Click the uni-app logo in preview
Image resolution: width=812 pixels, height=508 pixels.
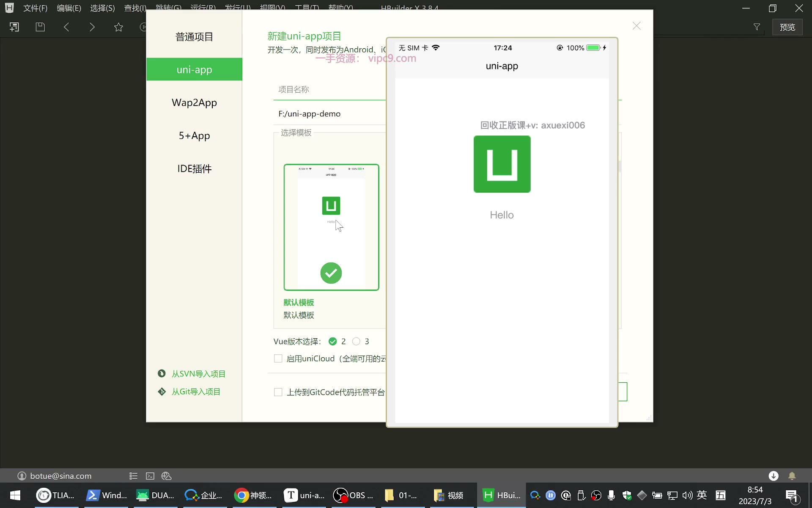pyautogui.click(x=502, y=164)
